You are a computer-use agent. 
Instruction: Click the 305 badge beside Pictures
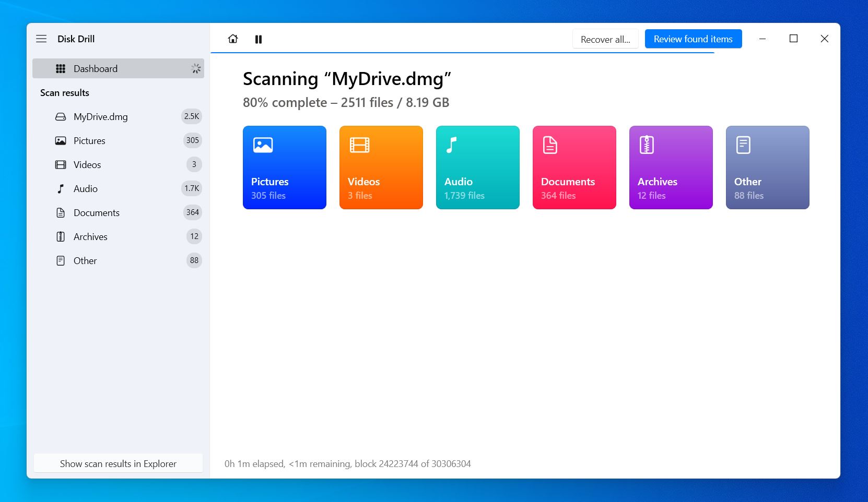[192, 140]
